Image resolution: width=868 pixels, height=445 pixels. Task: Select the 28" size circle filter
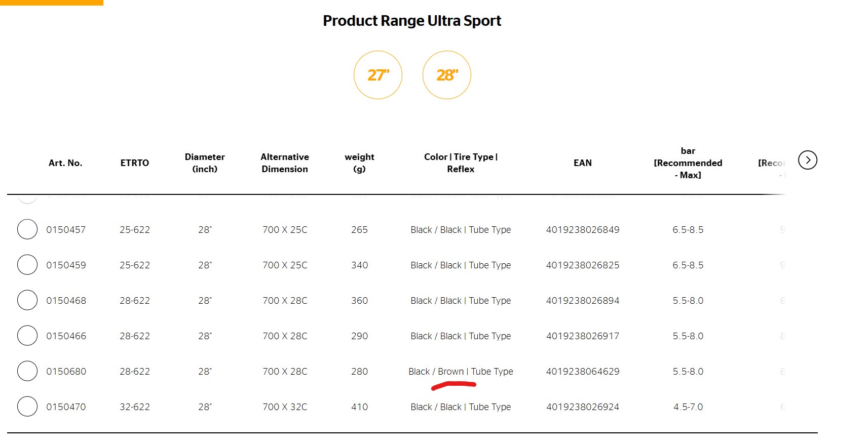[x=447, y=75]
